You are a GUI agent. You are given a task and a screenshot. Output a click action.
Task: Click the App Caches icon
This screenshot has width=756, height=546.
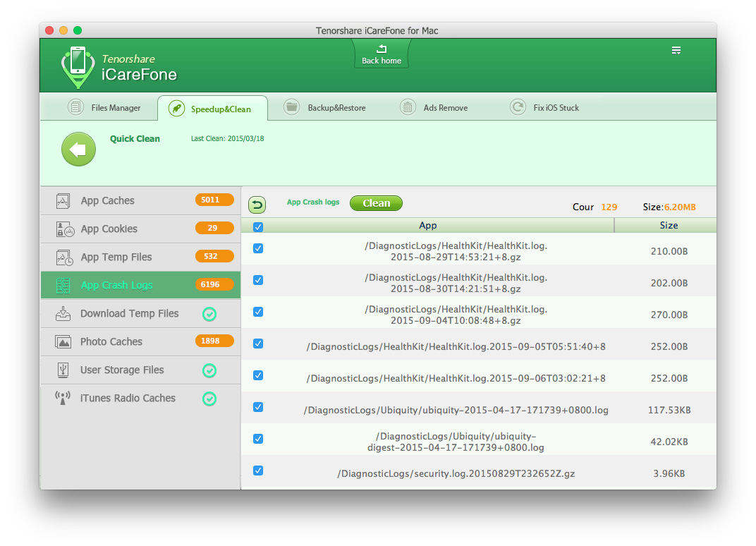point(63,200)
